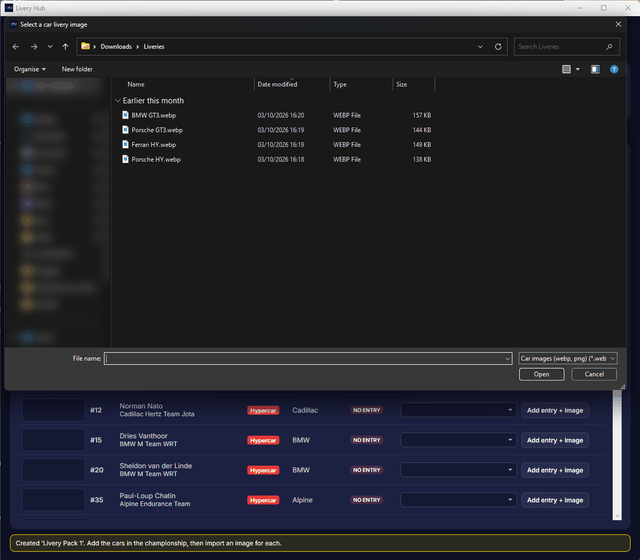Click the dialog title bar icon
The image size is (640, 560).
click(x=13, y=24)
